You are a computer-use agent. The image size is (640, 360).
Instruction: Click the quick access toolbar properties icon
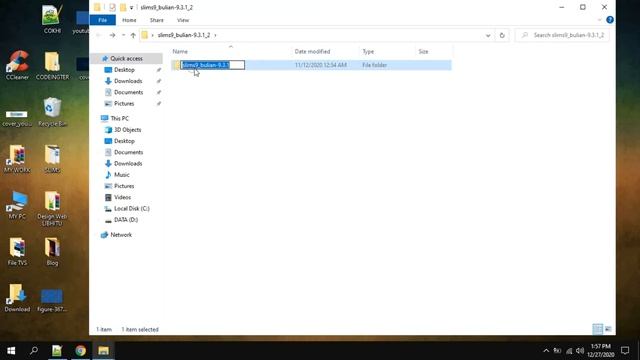(x=112, y=7)
